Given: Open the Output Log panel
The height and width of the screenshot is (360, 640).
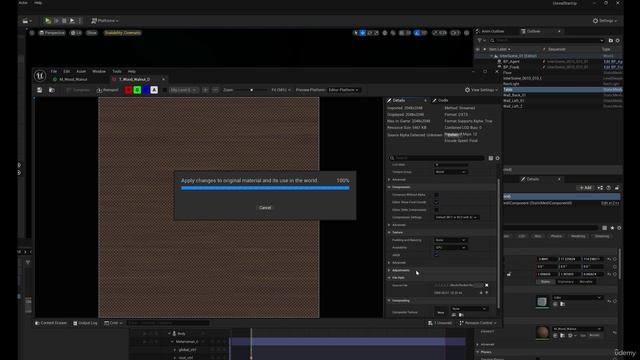Looking at the screenshot, I should click(85, 323).
